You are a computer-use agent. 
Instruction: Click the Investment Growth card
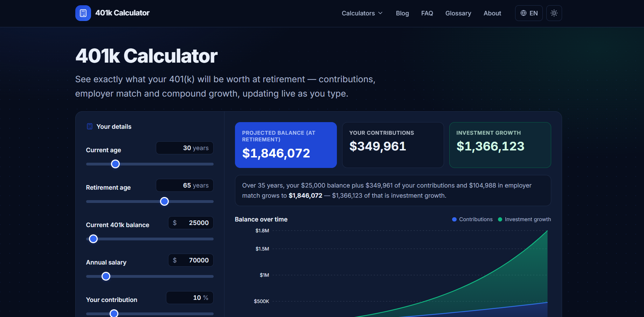[500, 145]
